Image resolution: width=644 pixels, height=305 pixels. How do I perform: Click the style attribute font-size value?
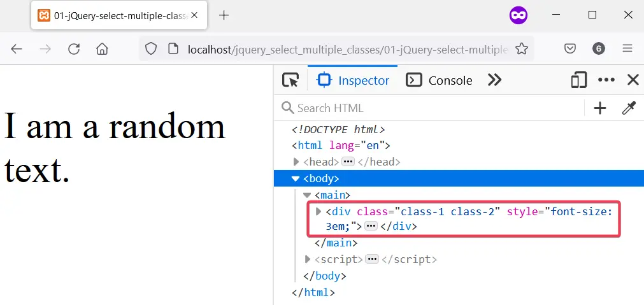tap(469, 219)
